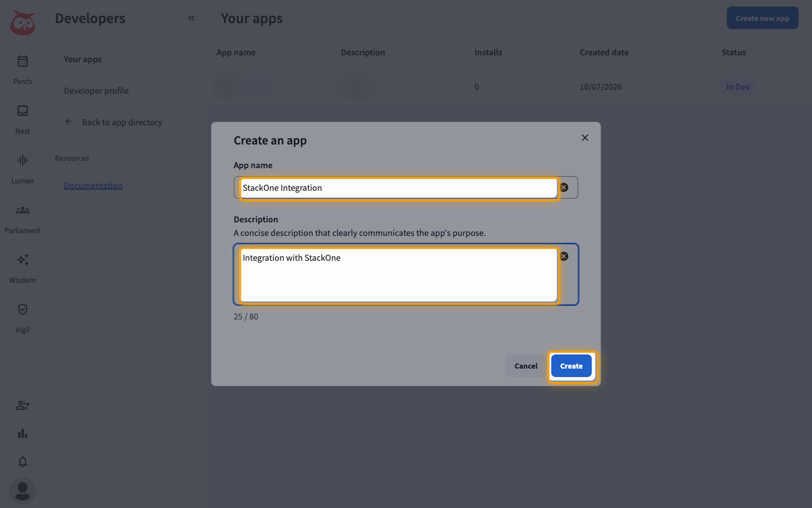This screenshot has width=812, height=508.
Task: Open the Documentation link
Action: pyautogui.click(x=93, y=186)
